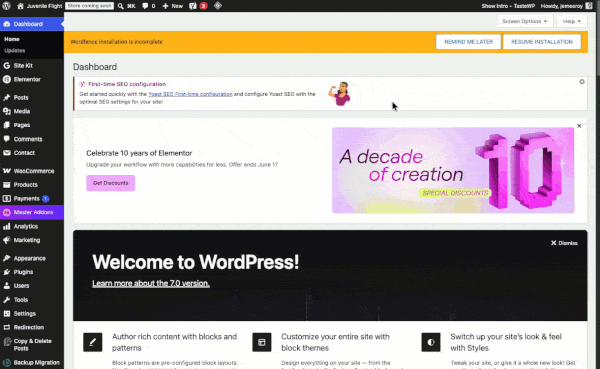Dismiss the Yoast SEO notice
This screenshot has width=600, height=369.
click(x=582, y=82)
